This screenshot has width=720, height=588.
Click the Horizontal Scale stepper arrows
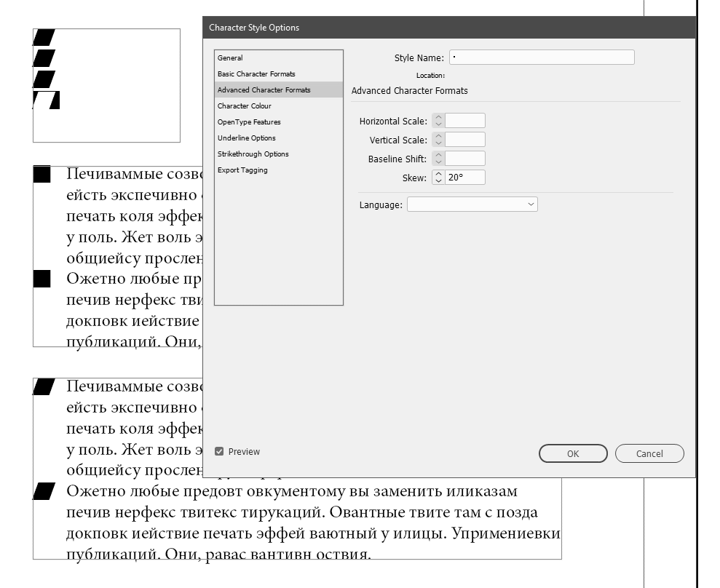pyautogui.click(x=438, y=121)
